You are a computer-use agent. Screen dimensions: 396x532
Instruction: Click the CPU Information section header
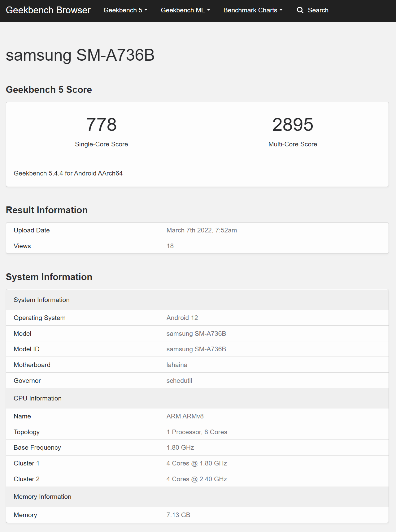click(x=37, y=398)
